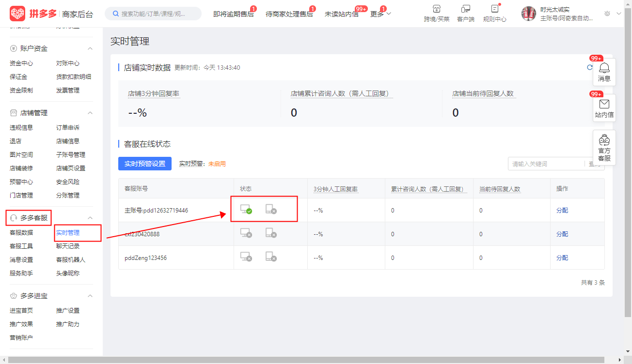Open 客服数据 in sidebar
The height and width of the screenshot is (364, 632).
pos(21,233)
